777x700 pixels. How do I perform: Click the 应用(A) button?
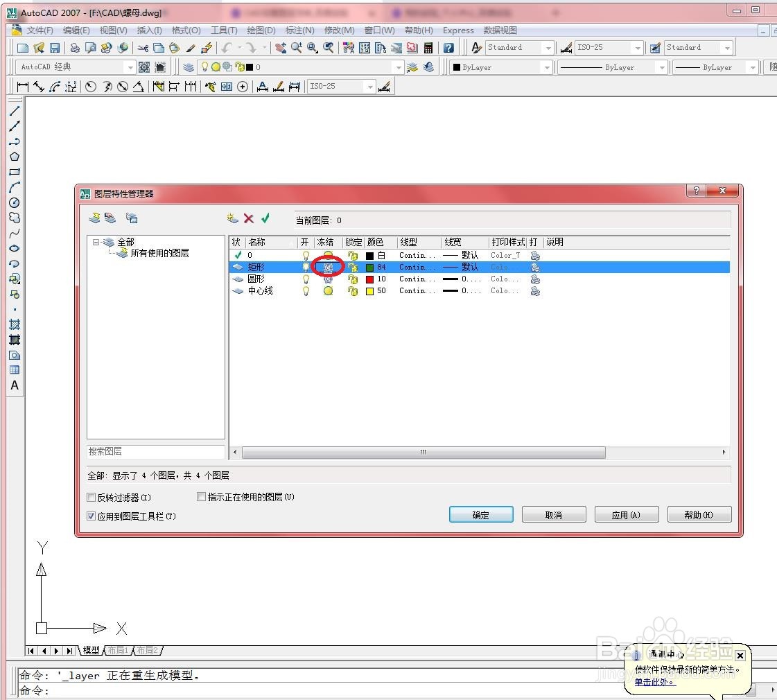627,515
